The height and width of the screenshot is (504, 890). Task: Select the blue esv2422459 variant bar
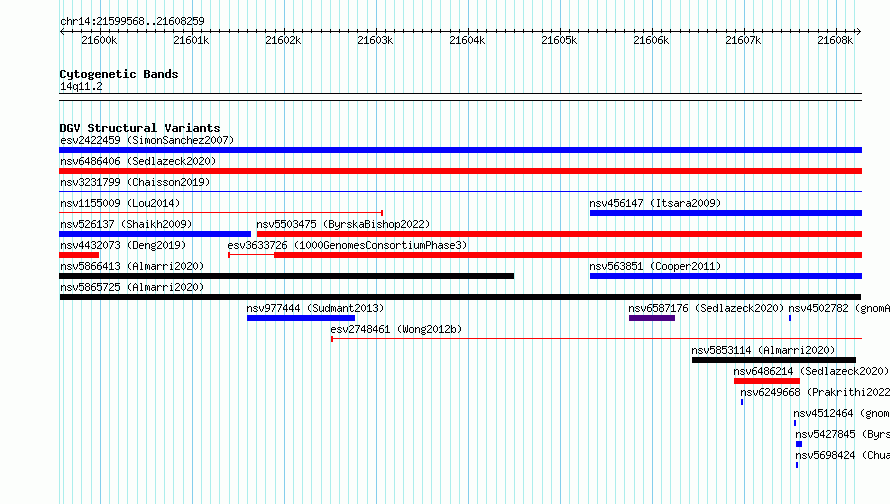460,150
